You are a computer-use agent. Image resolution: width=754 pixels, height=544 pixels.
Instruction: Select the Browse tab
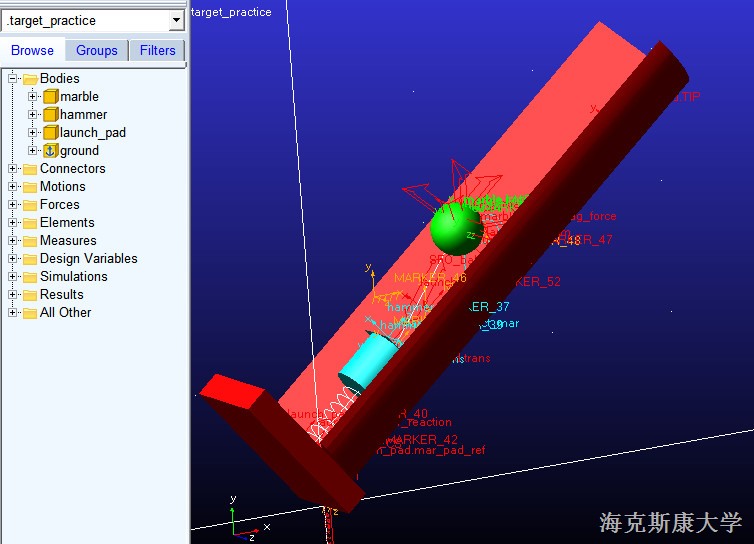33,50
